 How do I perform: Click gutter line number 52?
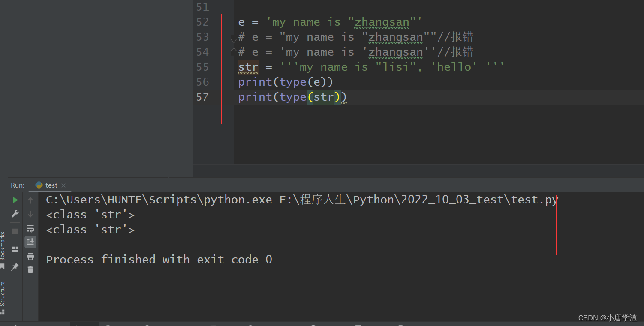coord(202,22)
